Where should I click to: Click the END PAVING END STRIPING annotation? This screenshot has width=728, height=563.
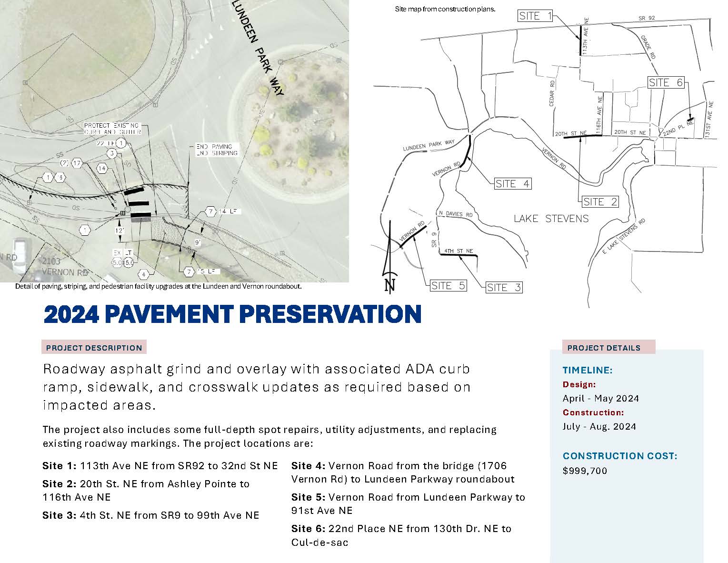pyautogui.click(x=217, y=149)
